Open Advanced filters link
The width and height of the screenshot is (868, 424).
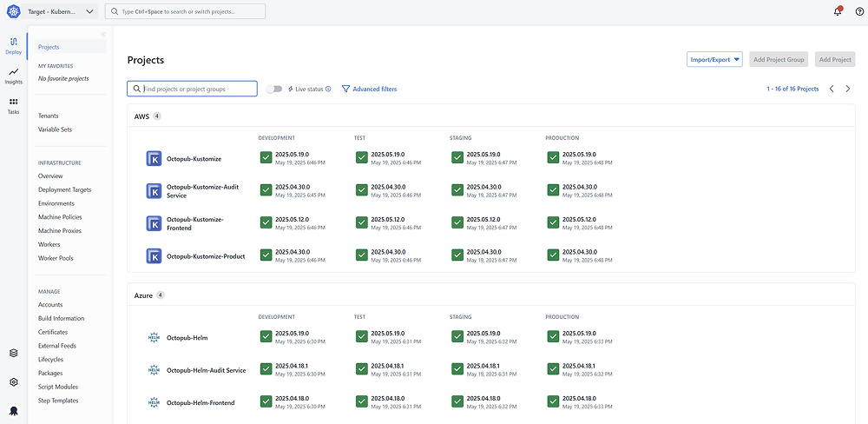tap(370, 89)
